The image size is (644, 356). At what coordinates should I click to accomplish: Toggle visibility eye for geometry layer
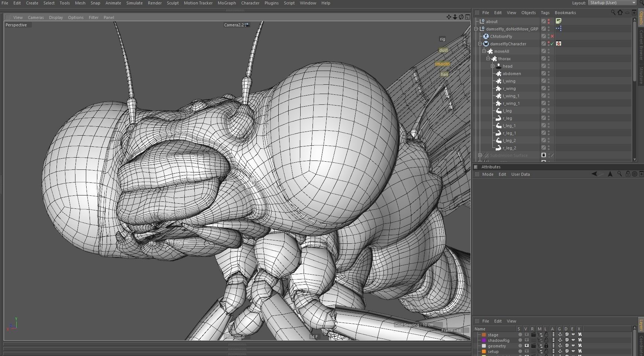pyautogui.click(x=527, y=346)
